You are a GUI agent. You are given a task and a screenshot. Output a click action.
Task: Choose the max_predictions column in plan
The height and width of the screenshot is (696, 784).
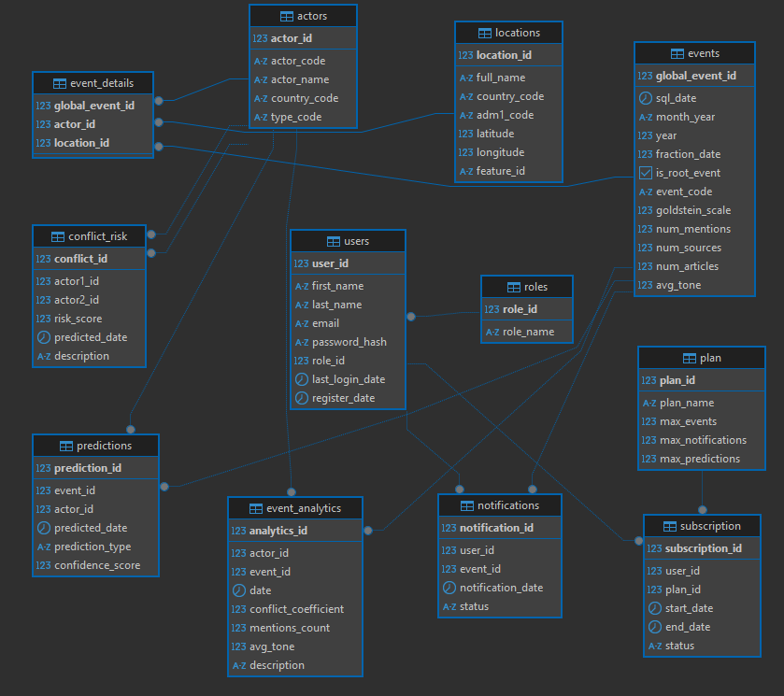click(699, 459)
